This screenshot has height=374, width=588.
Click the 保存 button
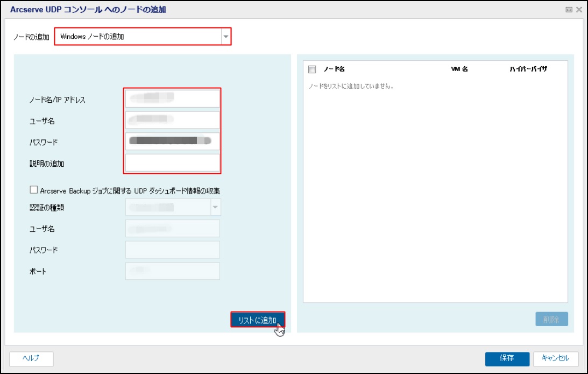507,358
